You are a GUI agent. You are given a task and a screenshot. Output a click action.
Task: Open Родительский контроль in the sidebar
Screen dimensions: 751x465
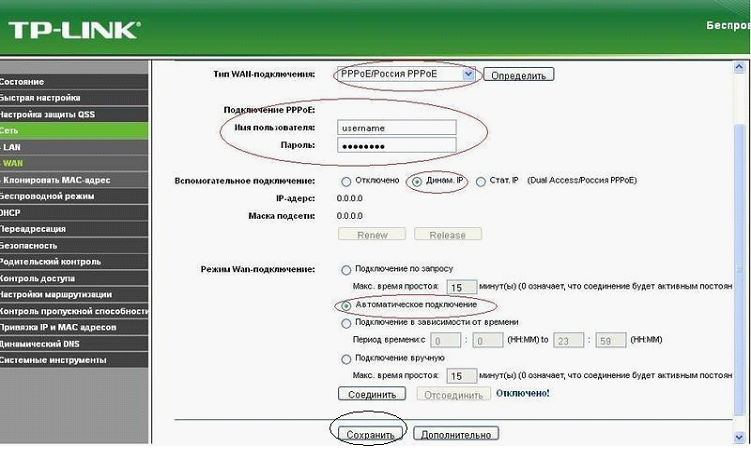74,262
